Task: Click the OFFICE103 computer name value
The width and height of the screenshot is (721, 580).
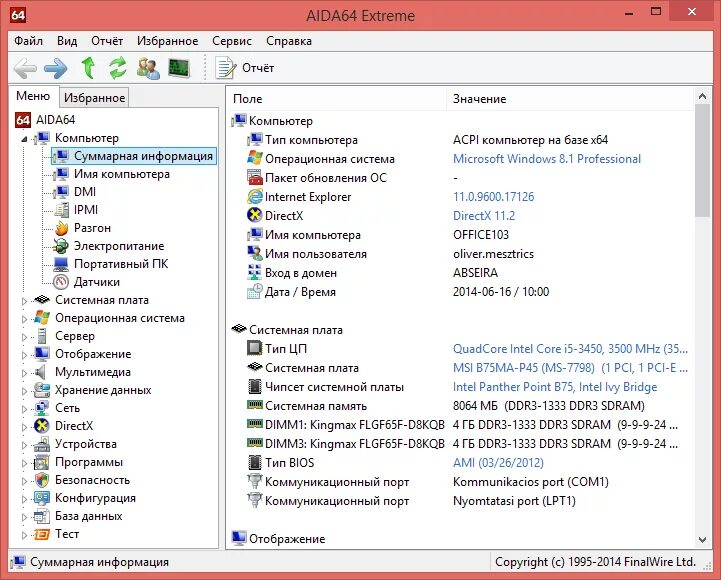Action: point(481,235)
